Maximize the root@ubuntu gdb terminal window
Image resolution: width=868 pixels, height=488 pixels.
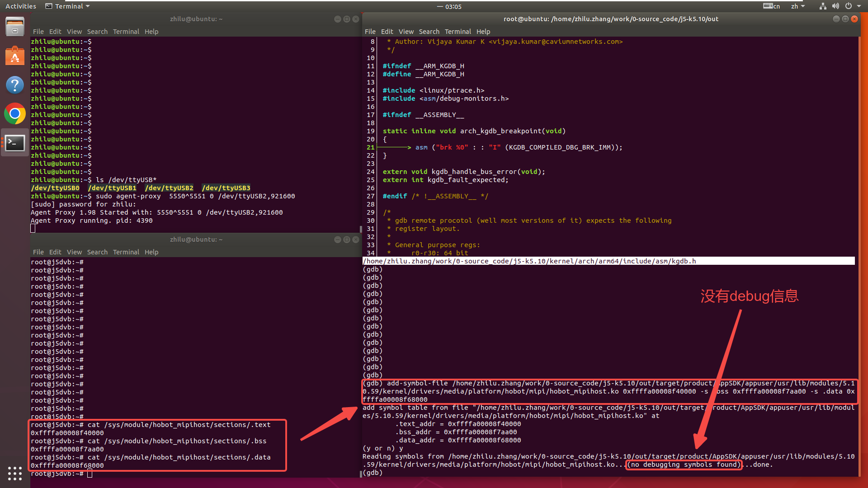pyautogui.click(x=845, y=19)
